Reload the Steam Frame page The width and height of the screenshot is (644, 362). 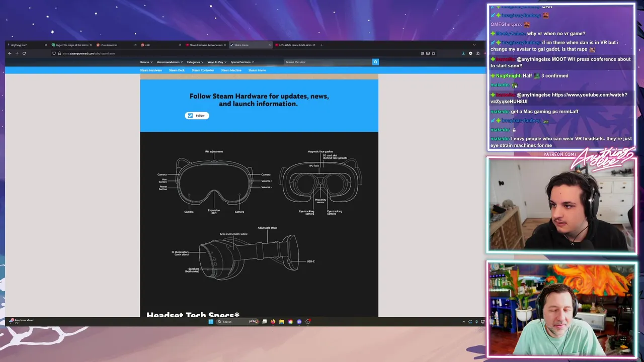24,53
